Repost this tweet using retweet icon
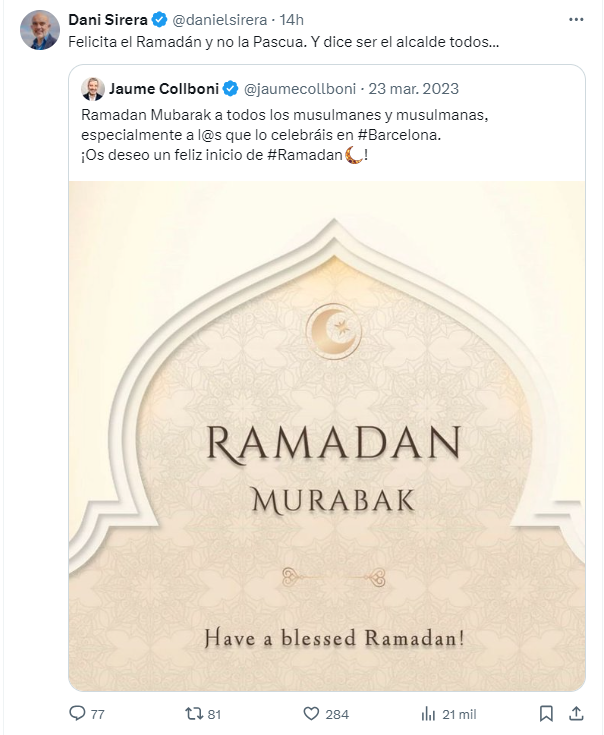Screen dimensions: 604x735 pyautogui.click(x=197, y=714)
